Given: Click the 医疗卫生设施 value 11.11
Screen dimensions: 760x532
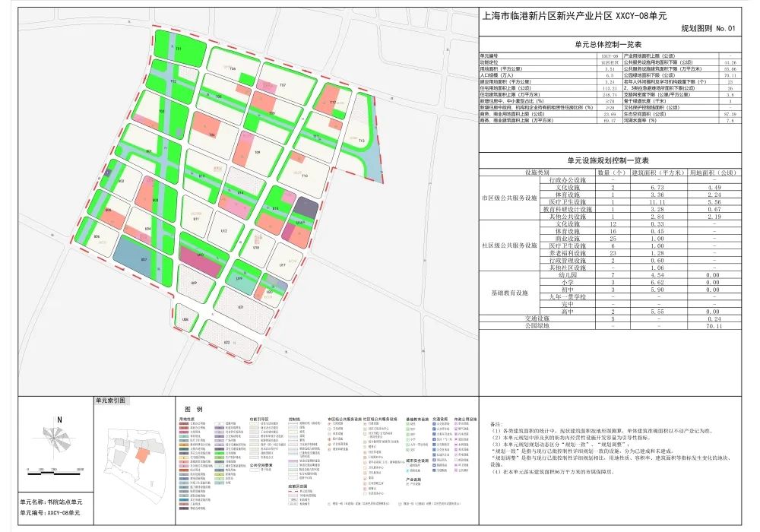Looking at the screenshot, I should pyautogui.click(x=657, y=202).
